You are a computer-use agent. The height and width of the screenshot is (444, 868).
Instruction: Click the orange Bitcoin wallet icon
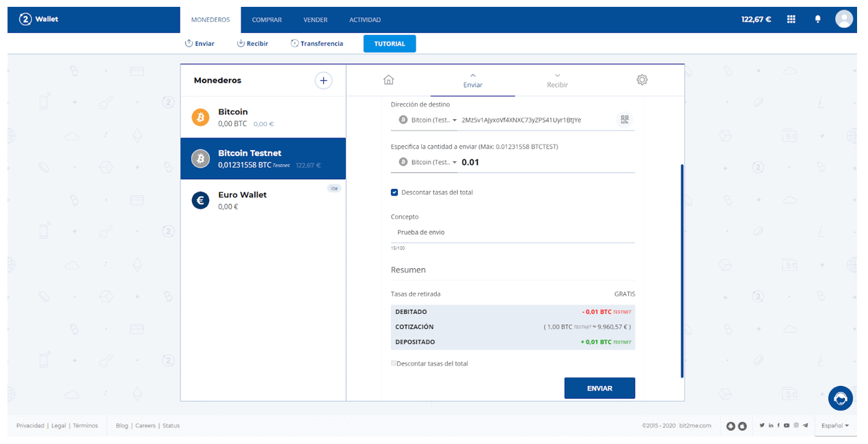point(200,118)
